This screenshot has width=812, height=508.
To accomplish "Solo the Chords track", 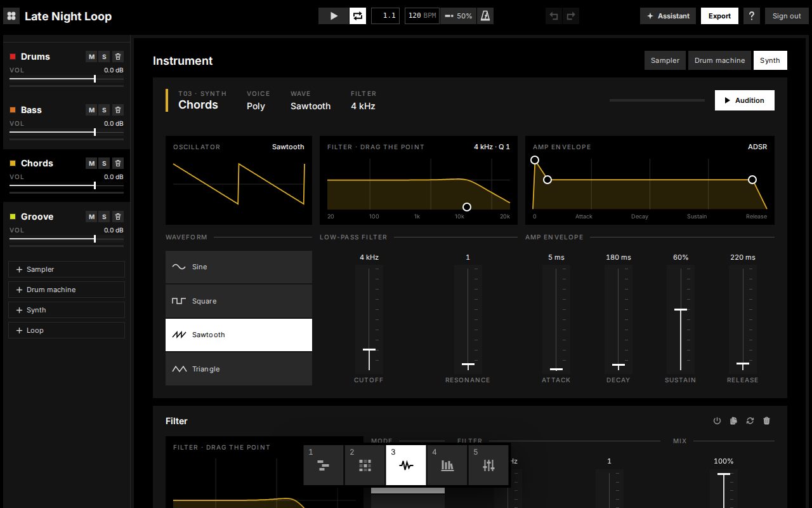I will pyautogui.click(x=105, y=163).
